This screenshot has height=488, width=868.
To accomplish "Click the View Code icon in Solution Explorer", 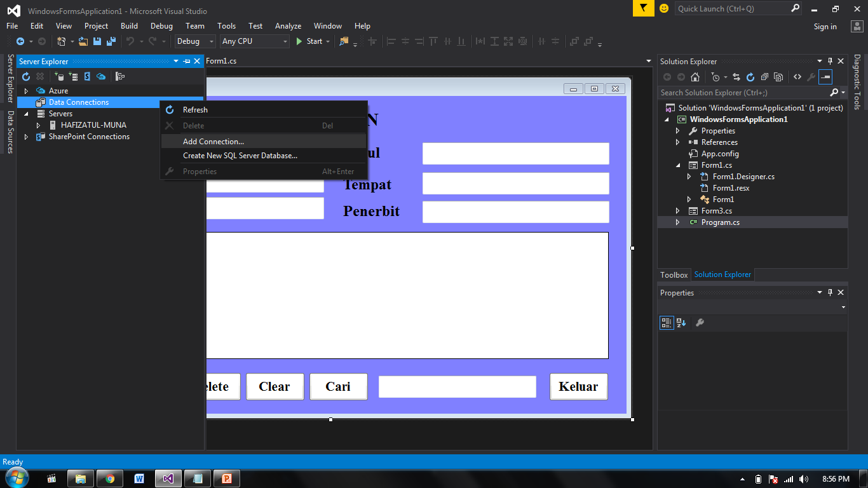I will 797,77.
